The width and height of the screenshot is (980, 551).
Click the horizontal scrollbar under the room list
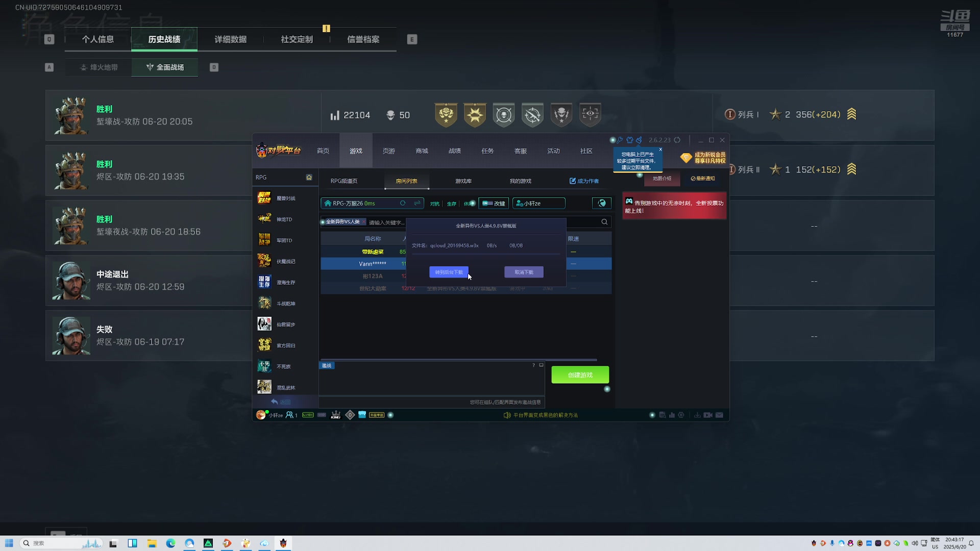(458, 360)
